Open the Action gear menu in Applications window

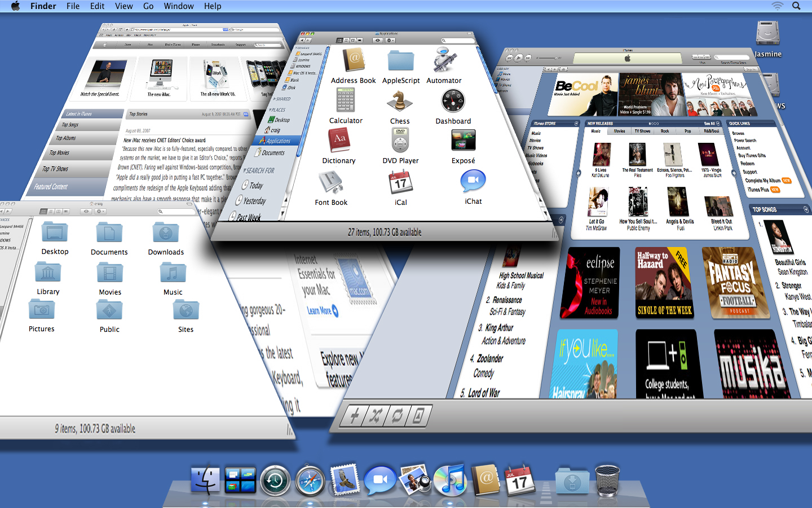click(390, 41)
